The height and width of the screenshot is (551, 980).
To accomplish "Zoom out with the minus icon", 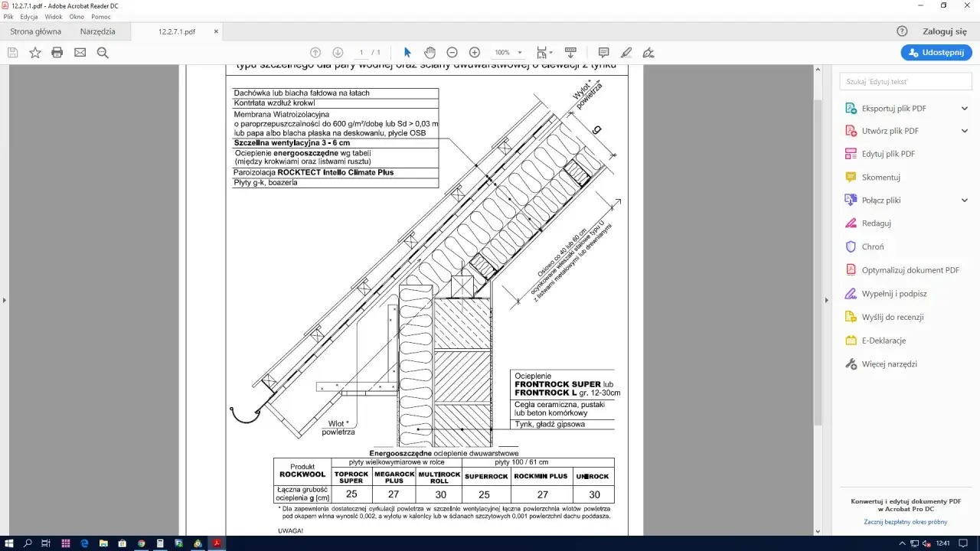I will point(452,53).
